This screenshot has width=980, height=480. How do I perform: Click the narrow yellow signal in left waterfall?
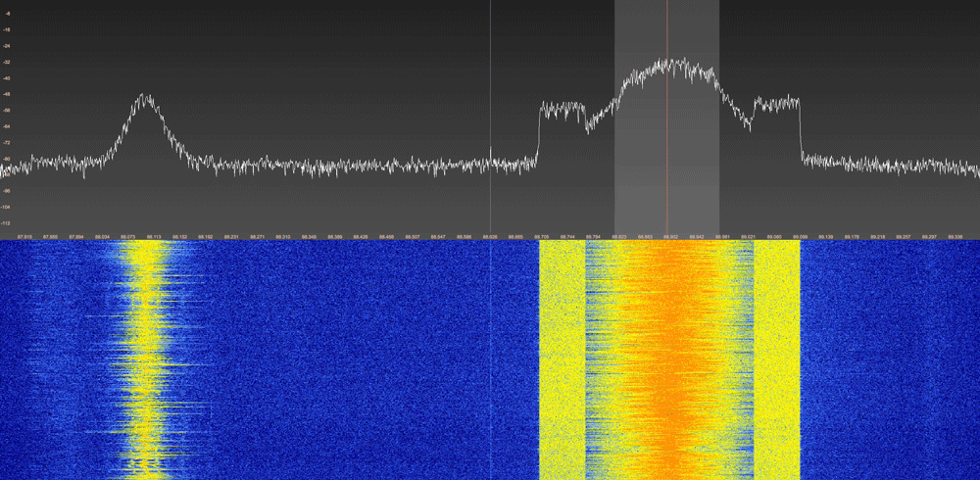point(147,362)
